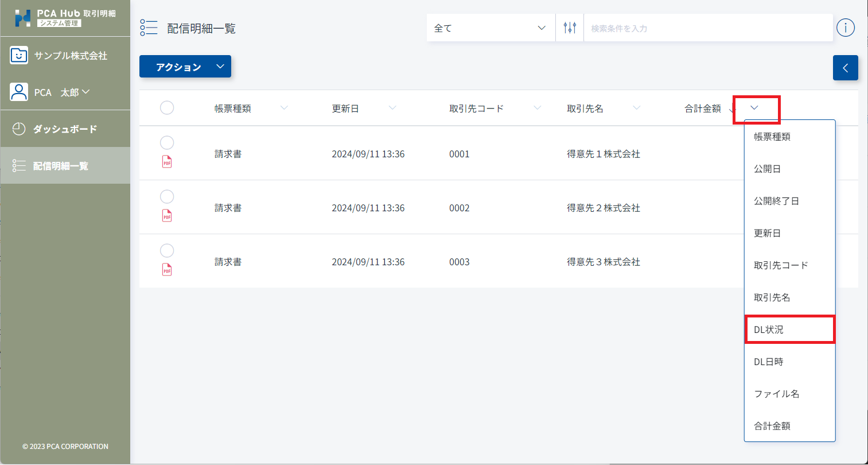Choose 公開日 from the column menu
868x465 pixels.
tap(789, 169)
